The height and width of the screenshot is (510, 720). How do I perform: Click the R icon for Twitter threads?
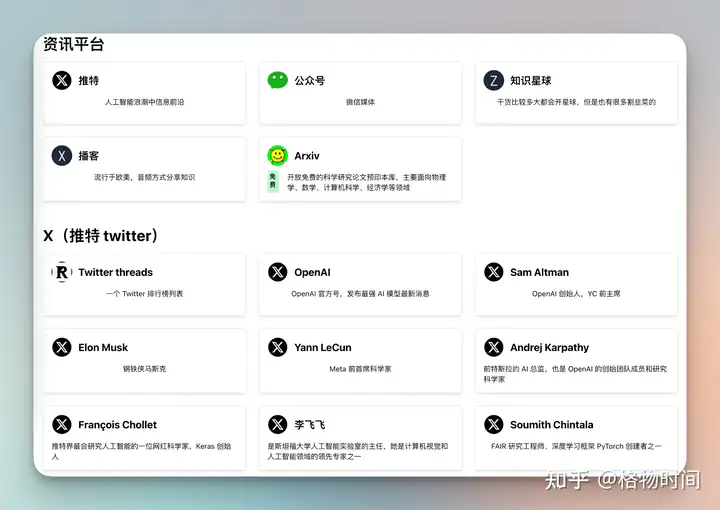tap(62, 272)
